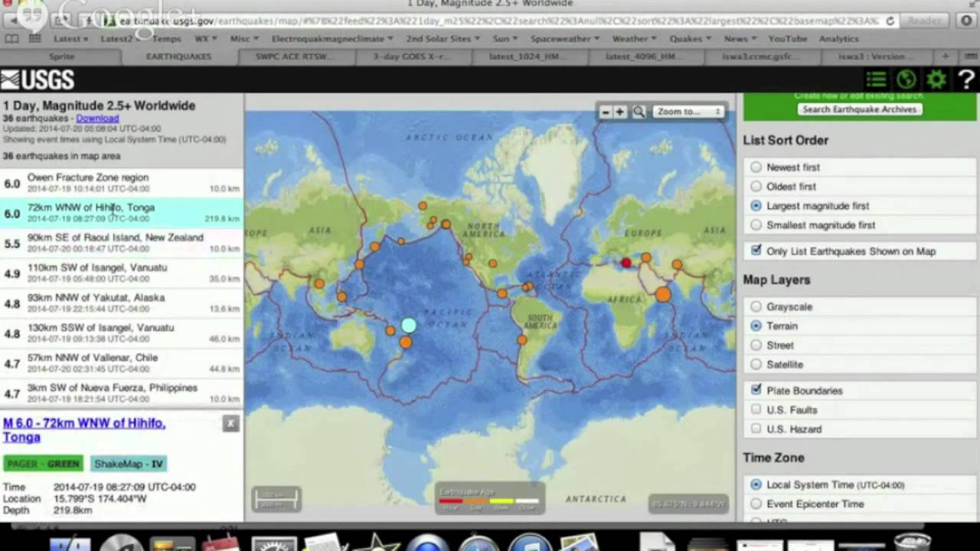Open the settings gear icon in USGS header
This screenshot has width=980, height=551.
tap(936, 80)
